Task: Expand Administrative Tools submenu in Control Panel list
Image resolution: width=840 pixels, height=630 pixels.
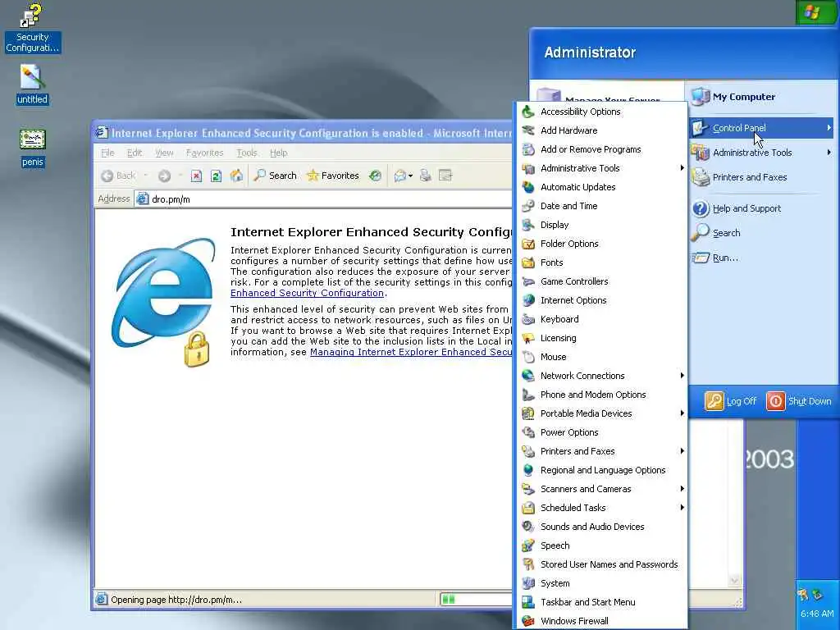Action: 600,168
